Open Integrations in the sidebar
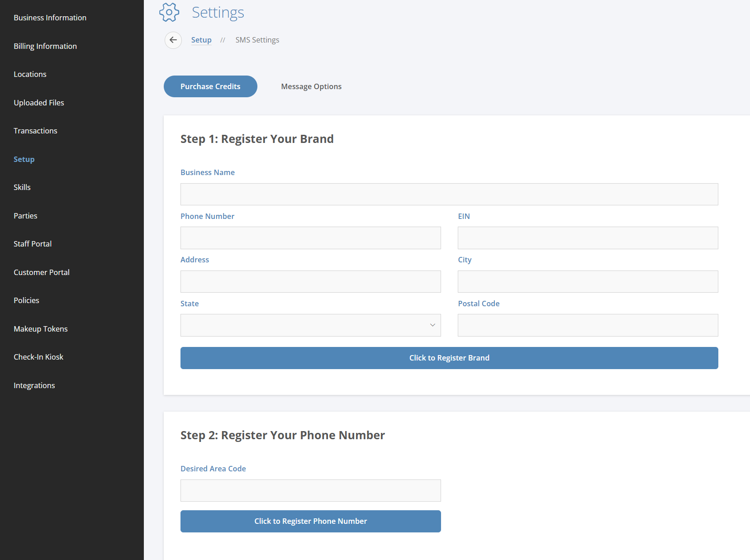The height and width of the screenshot is (560, 750). 34,385
